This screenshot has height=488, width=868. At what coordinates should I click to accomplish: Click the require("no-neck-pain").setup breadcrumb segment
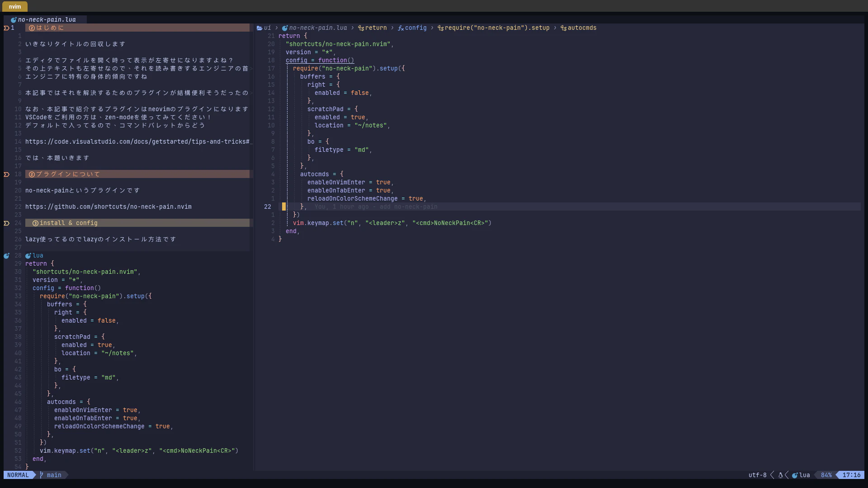pyautogui.click(x=497, y=28)
